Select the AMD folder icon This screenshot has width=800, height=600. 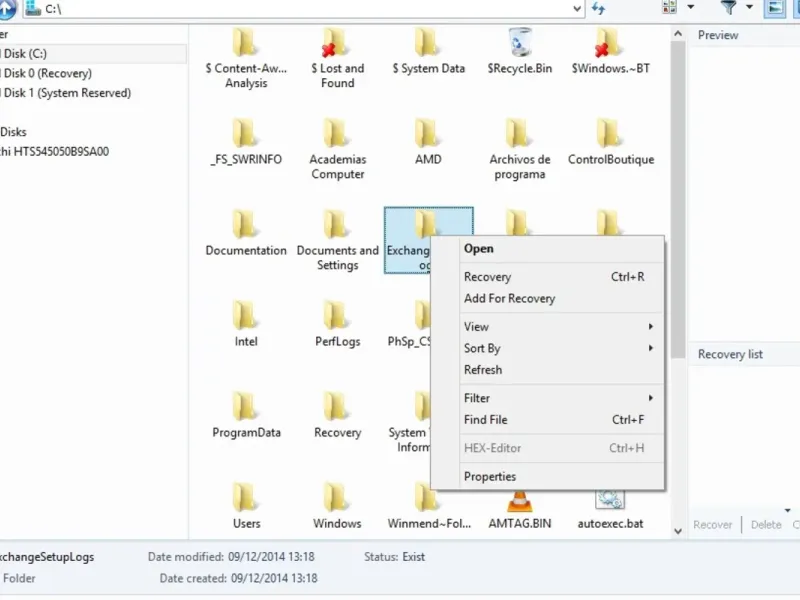(x=426, y=133)
